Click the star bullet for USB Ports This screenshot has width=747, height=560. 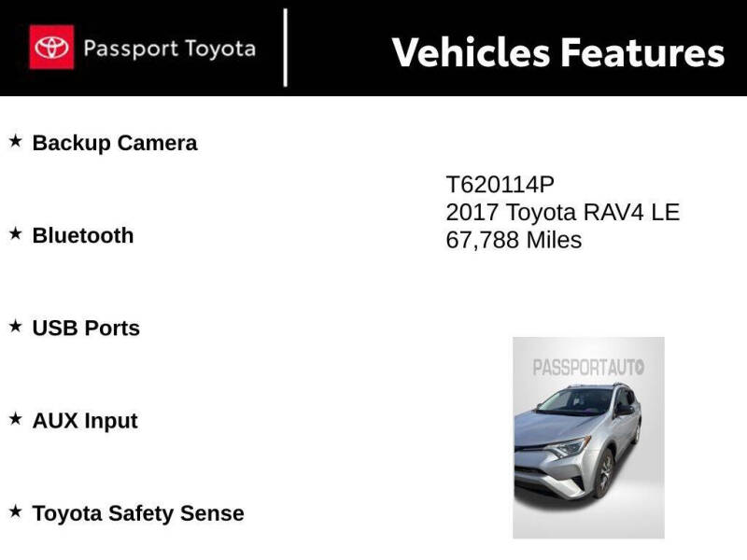16,326
